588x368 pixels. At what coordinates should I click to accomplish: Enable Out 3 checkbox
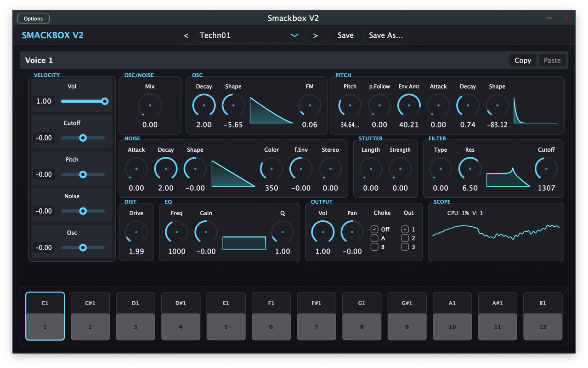pos(405,247)
